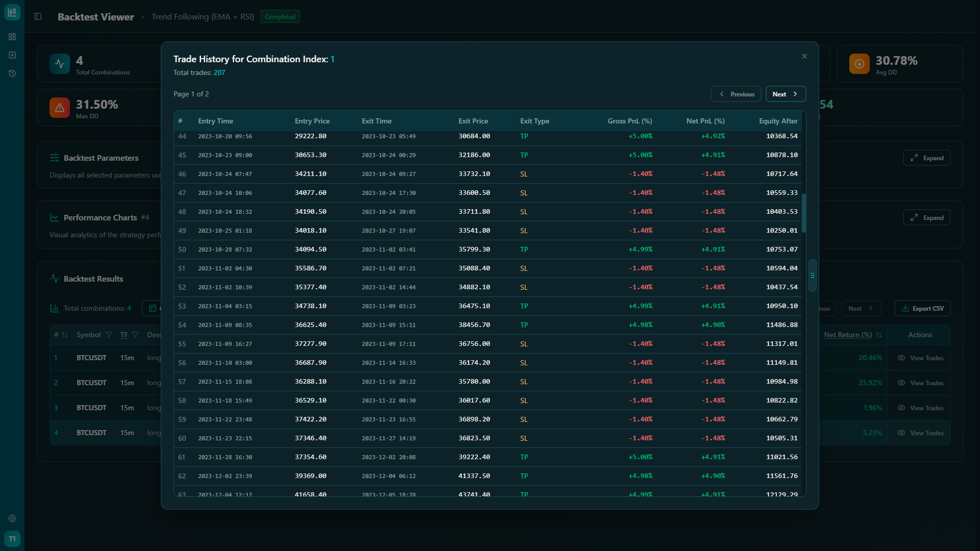
Task: Click the Backtest Results pulse icon
Action: pyautogui.click(x=55, y=279)
